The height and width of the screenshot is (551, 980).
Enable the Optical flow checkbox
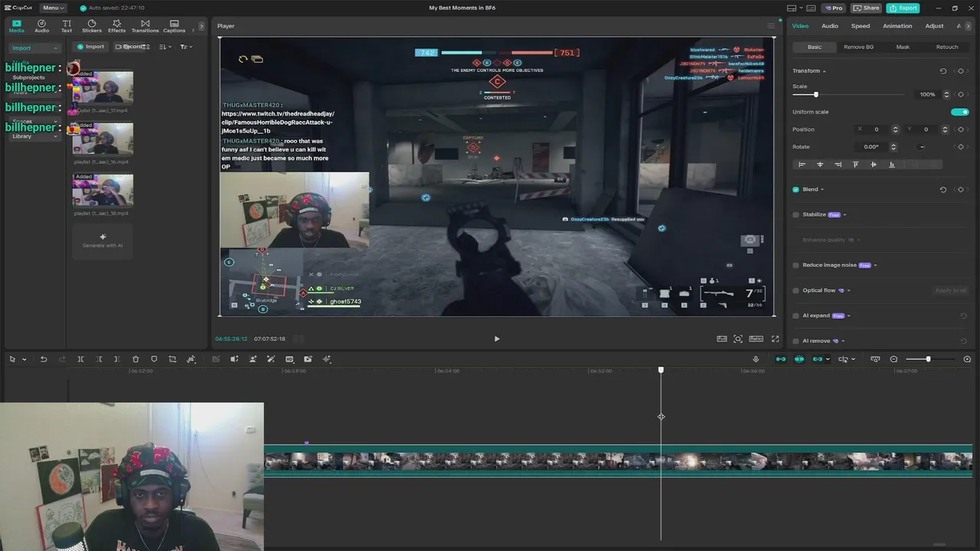point(795,291)
